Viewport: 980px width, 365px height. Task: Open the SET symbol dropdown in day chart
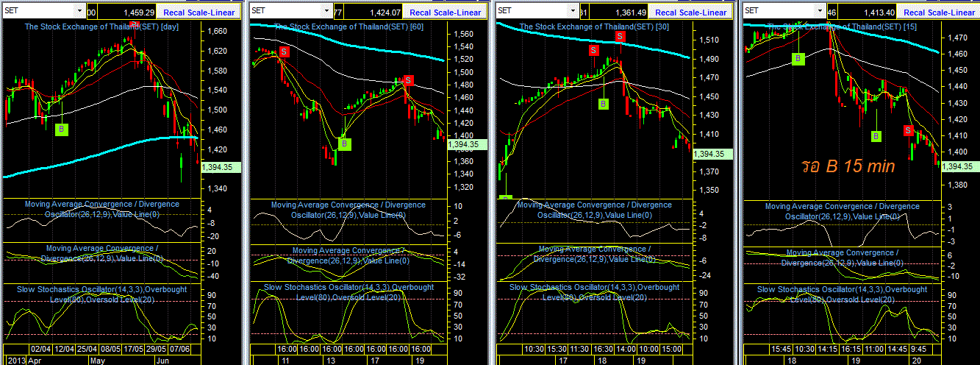pyautogui.click(x=79, y=12)
